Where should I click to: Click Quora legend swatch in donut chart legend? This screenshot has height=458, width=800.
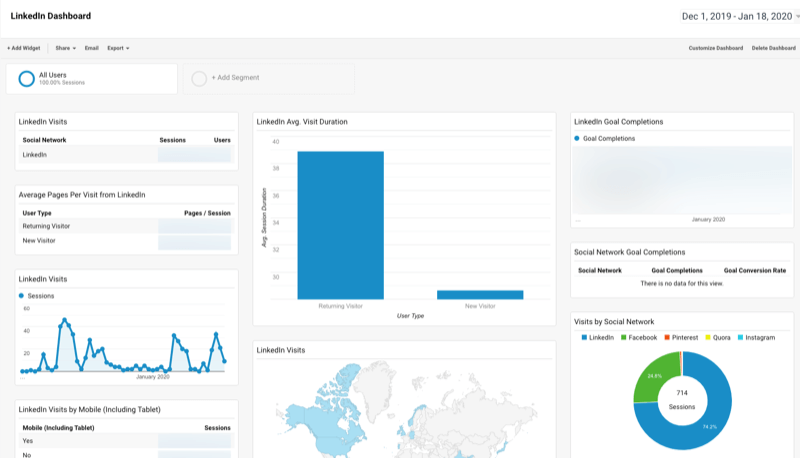(x=708, y=338)
